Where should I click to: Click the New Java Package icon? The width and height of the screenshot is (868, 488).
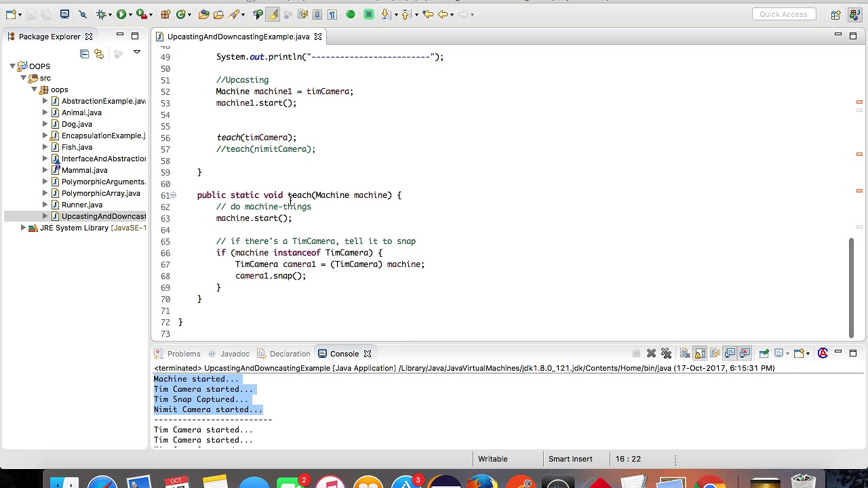(165, 14)
